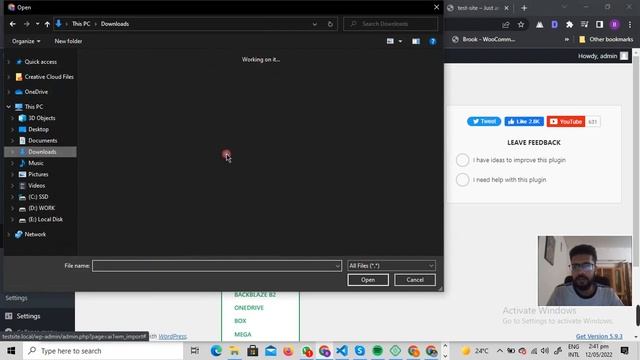Toggle Chrome side panel icon

[599, 24]
